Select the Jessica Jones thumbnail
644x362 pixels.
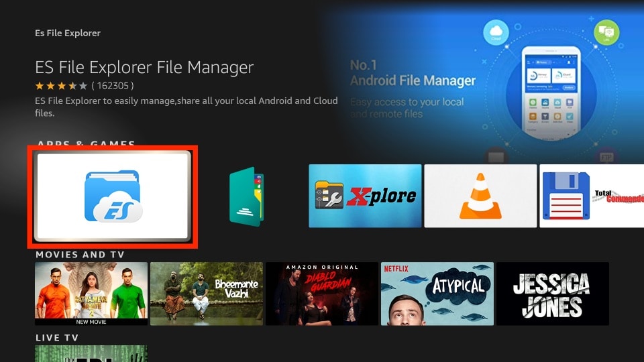coord(553,294)
